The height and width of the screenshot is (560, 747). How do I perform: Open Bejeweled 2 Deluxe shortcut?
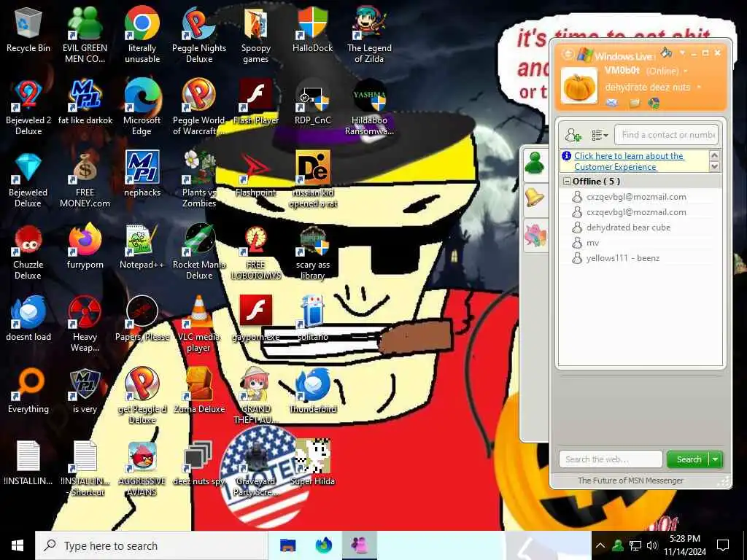[x=28, y=107]
